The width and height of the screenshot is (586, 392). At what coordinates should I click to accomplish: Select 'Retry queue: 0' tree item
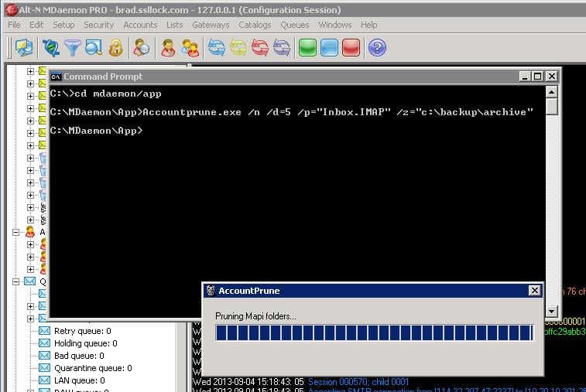point(83,331)
